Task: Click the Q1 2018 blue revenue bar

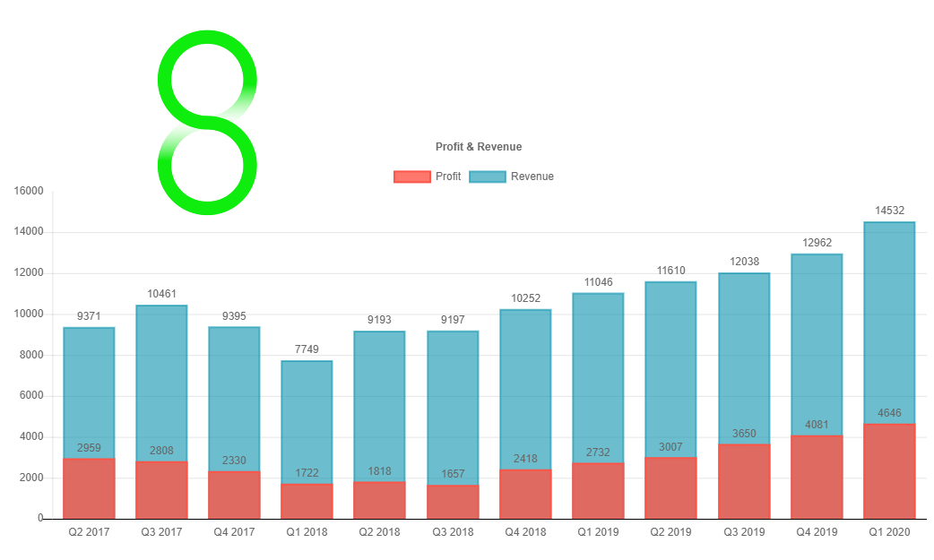Action: [307, 422]
